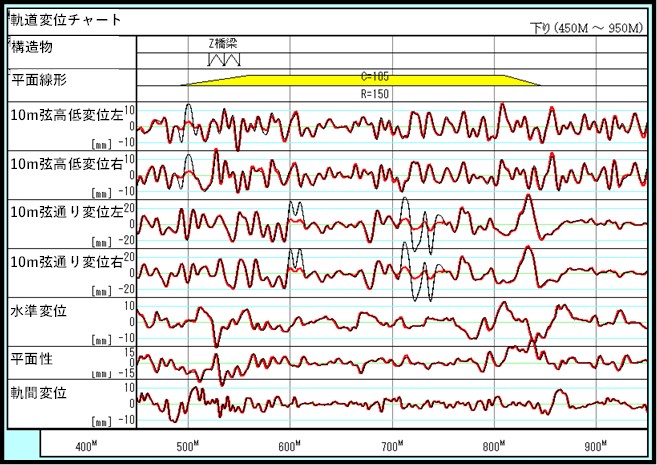Click the R=150 radius label
Screen dimensions: 657x465
pos(373,93)
